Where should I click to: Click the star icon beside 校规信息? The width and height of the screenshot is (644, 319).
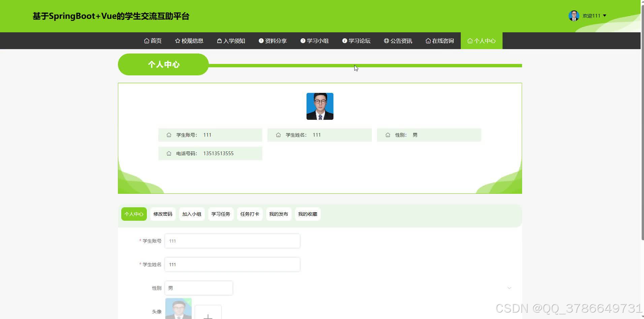tap(178, 41)
